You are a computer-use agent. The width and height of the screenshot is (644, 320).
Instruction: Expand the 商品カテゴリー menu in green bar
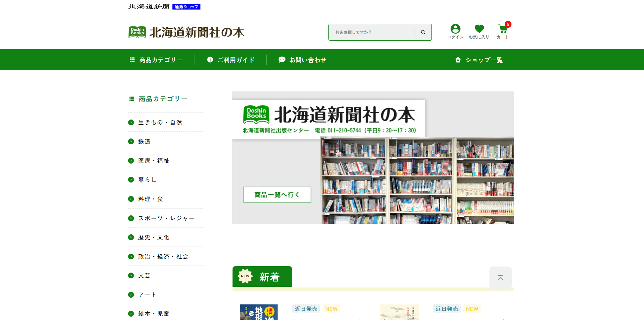[156, 60]
